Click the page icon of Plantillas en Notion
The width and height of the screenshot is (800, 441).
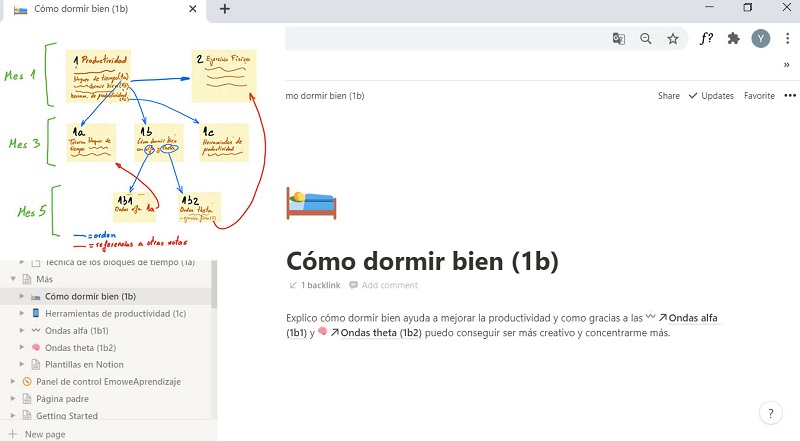tap(36, 364)
